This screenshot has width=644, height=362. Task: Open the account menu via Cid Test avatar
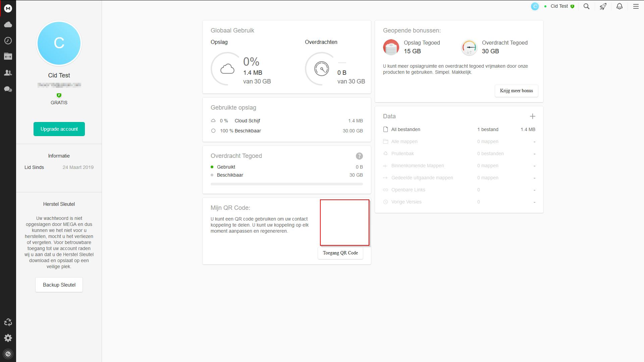(535, 6)
